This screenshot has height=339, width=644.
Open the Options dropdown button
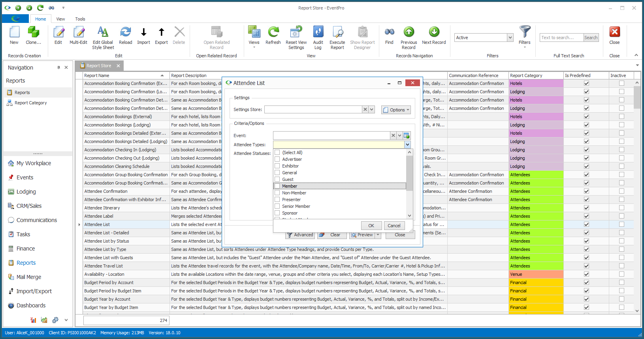(x=396, y=110)
